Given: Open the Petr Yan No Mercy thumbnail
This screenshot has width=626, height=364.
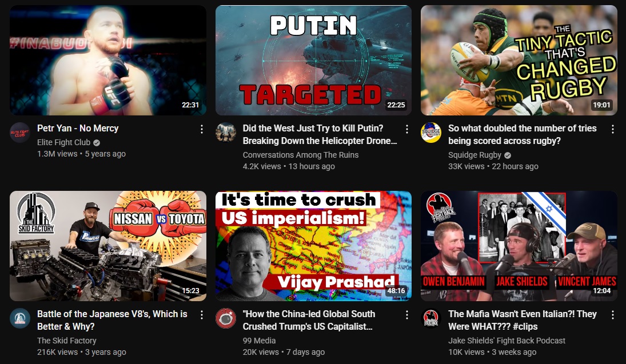Looking at the screenshot, I should 108,60.
